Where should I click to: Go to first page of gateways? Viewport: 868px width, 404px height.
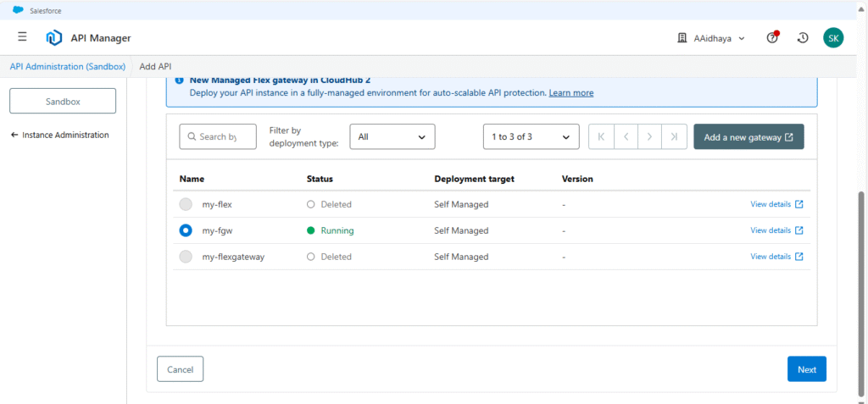(601, 136)
